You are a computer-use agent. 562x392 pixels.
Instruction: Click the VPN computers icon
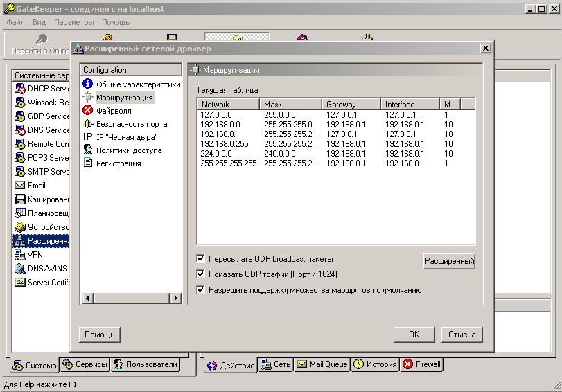click(x=19, y=255)
